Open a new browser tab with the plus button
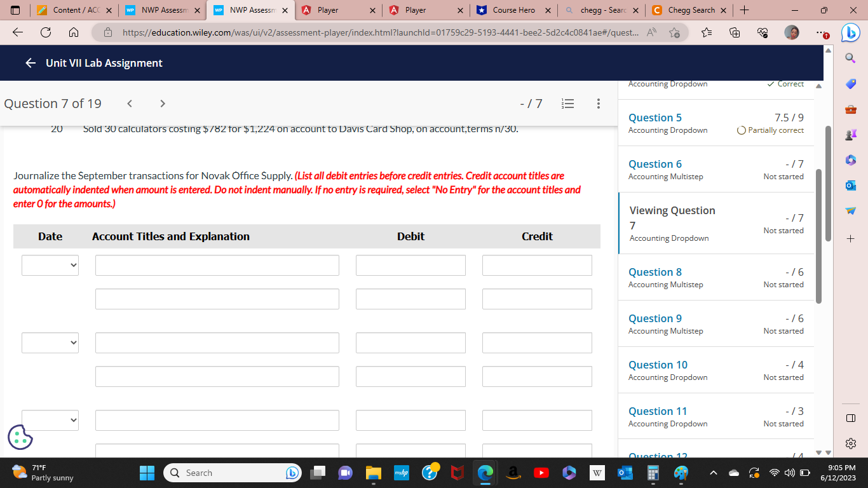Image resolution: width=868 pixels, height=488 pixels. coord(745,10)
